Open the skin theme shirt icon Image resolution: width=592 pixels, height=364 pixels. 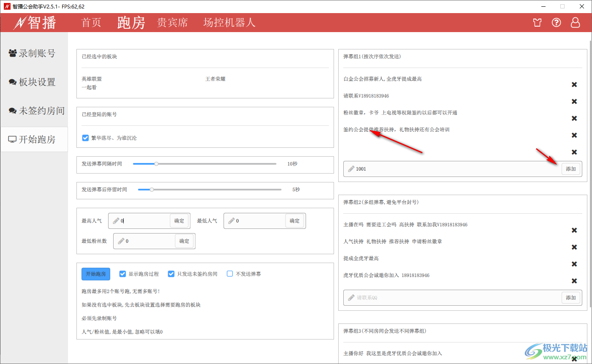(537, 23)
